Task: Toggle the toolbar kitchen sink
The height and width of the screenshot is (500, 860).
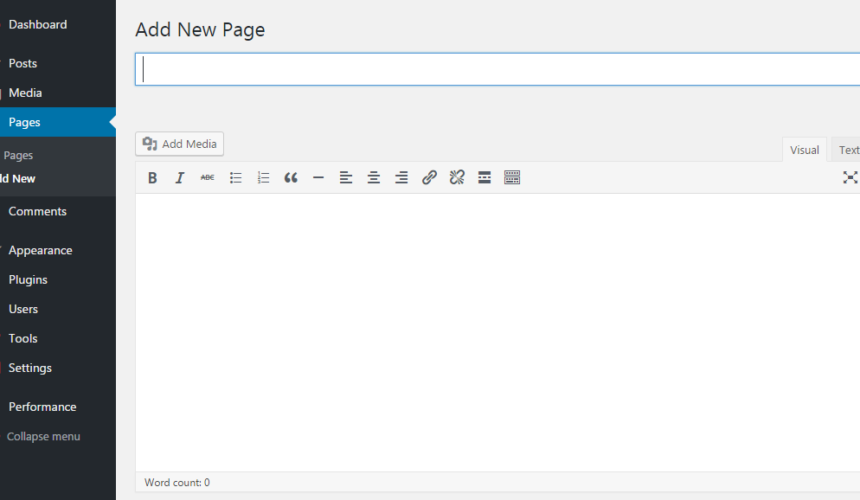Action: (512, 178)
